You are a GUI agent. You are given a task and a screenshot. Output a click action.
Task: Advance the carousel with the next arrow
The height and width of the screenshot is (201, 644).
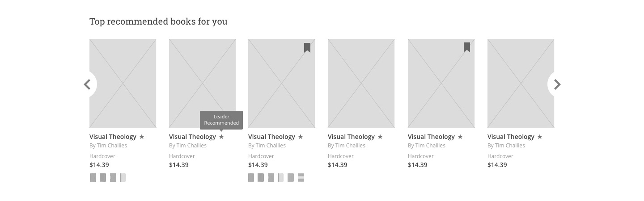[557, 84]
